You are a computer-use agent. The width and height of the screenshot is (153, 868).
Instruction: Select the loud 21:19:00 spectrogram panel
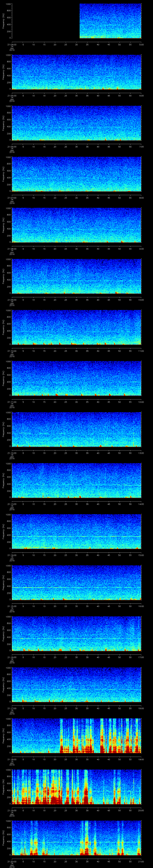click(x=77, y=786)
